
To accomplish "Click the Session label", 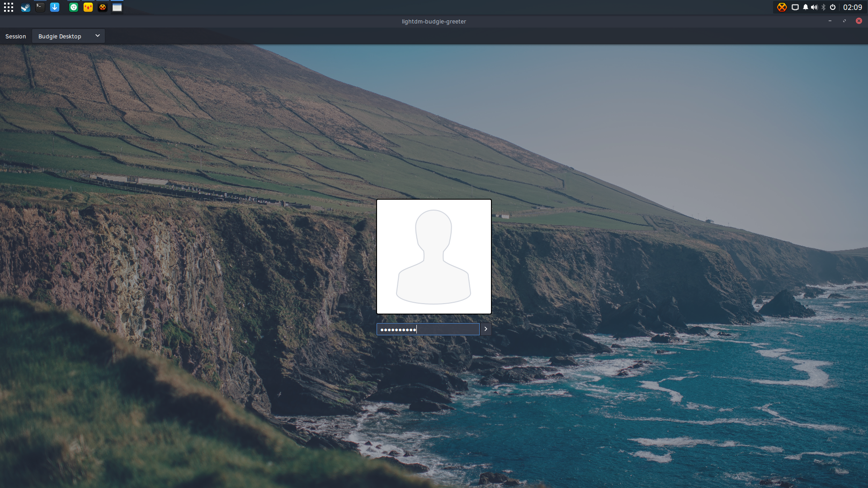I will [16, 36].
